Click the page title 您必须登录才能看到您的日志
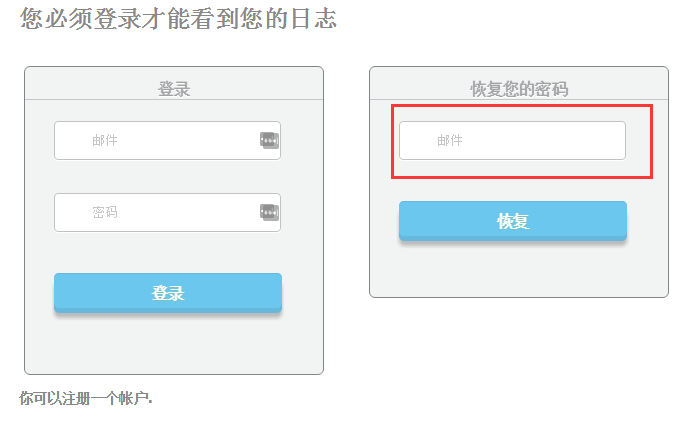 178,19
